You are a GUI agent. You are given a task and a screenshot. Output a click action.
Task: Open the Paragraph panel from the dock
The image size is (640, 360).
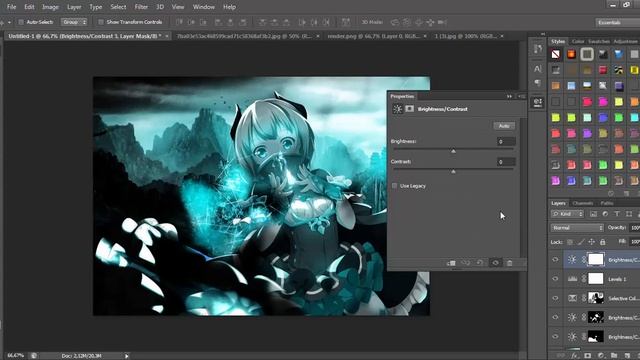[x=538, y=83]
